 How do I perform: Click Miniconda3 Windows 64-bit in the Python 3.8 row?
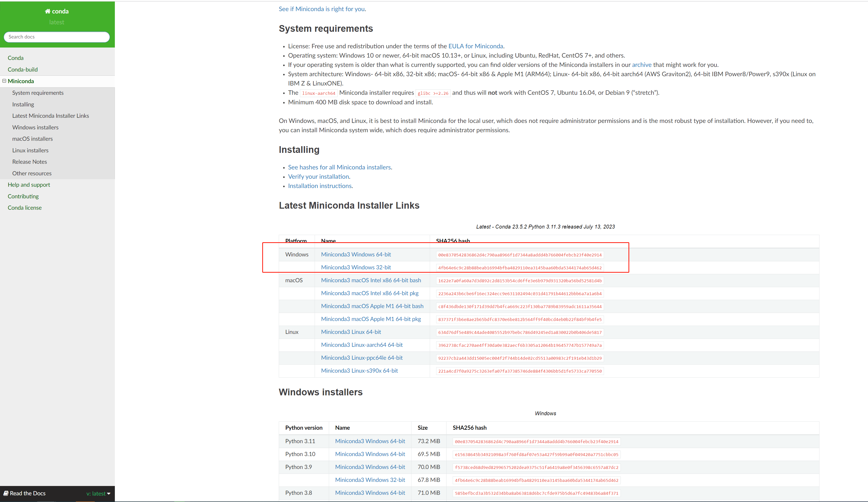(370, 493)
